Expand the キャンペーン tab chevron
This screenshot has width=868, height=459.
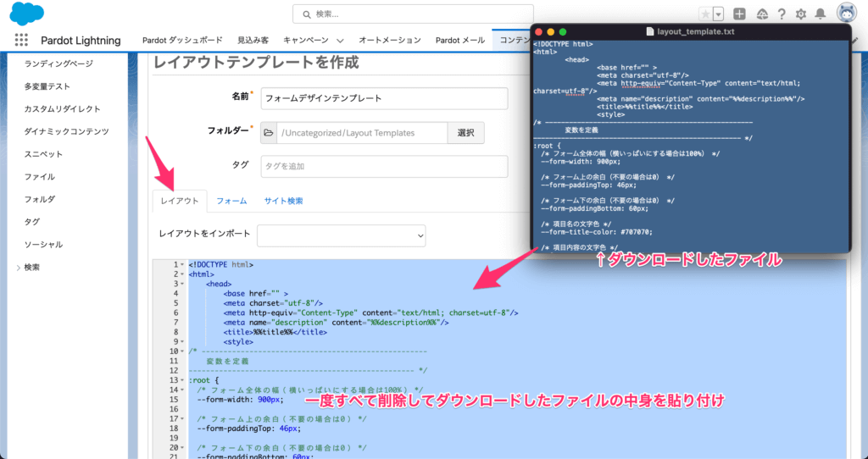click(340, 41)
